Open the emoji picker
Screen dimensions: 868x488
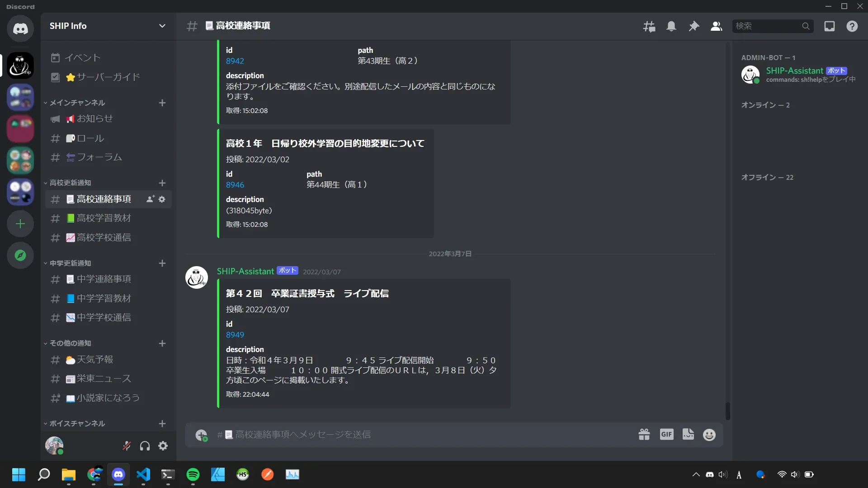pos(709,434)
